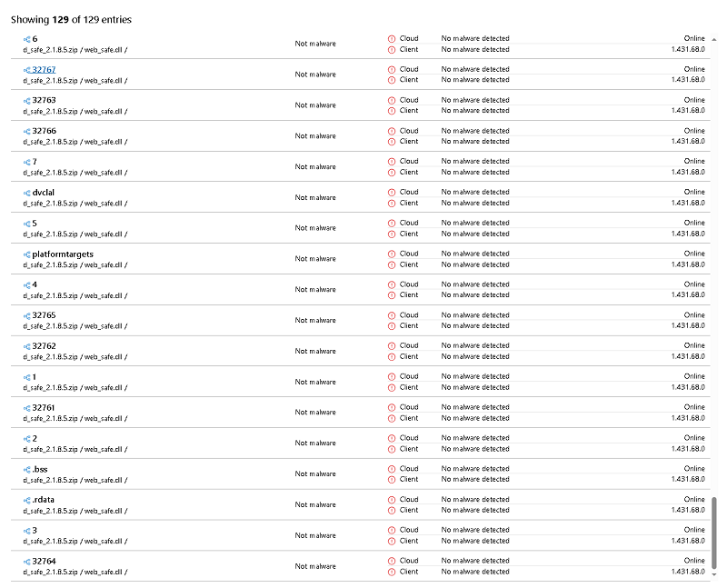The image size is (727, 588).
Task: Click Not malware verdict for entry 7
Action: (315, 167)
